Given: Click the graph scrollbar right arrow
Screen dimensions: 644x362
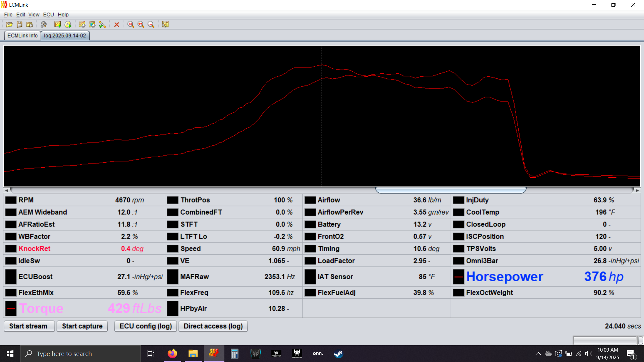Looking at the screenshot, I should click(x=638, y=190).
